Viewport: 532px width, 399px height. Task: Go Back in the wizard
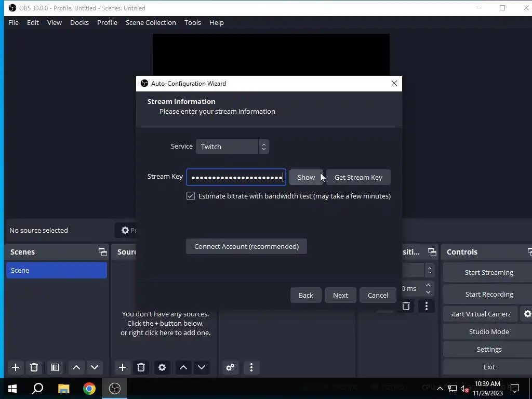pyautogui.click(x=305, y=295)
